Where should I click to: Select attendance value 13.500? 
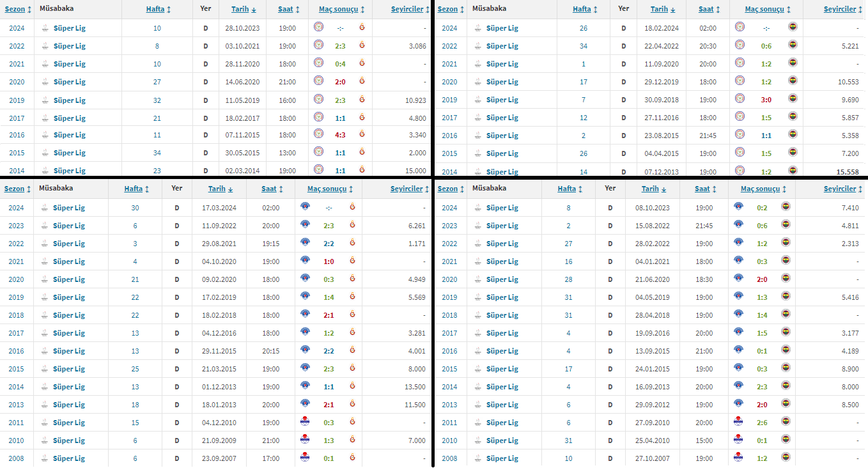tap(415, 387)
